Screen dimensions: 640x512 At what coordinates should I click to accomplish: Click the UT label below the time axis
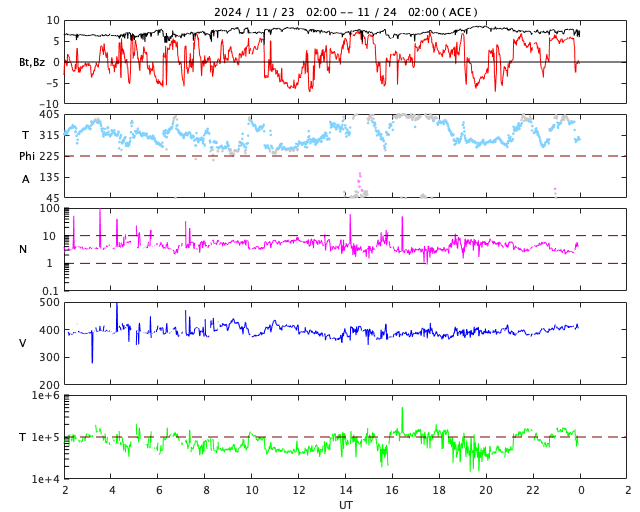345,505
